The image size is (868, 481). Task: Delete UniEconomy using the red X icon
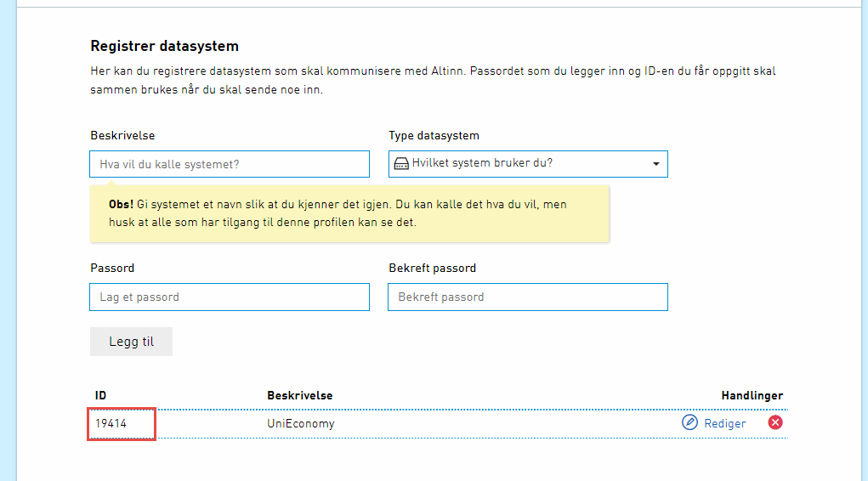pyautogui.click(x=774, y=422)
